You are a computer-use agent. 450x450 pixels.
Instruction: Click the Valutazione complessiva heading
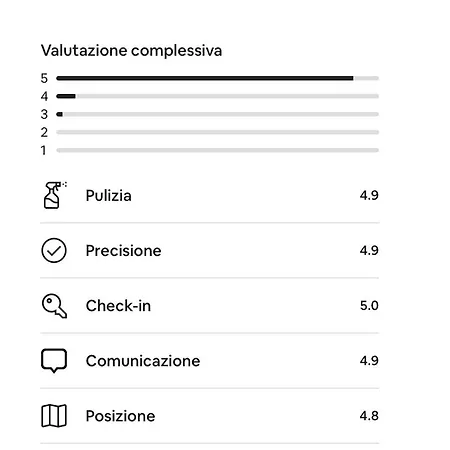[131, 51]
